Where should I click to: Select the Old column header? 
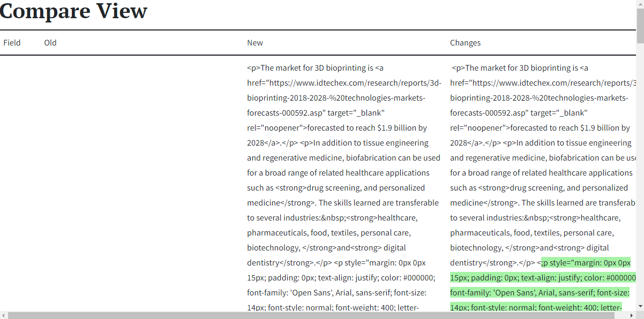pos(50,43)
